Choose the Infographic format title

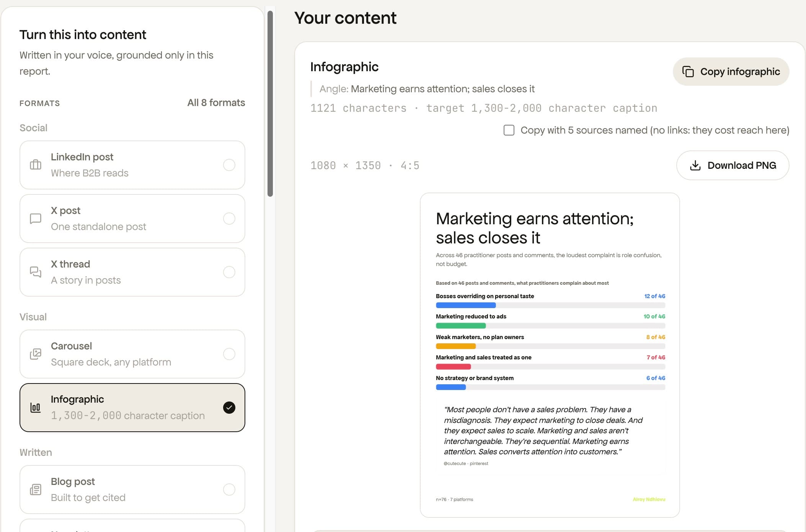(77, 399)
